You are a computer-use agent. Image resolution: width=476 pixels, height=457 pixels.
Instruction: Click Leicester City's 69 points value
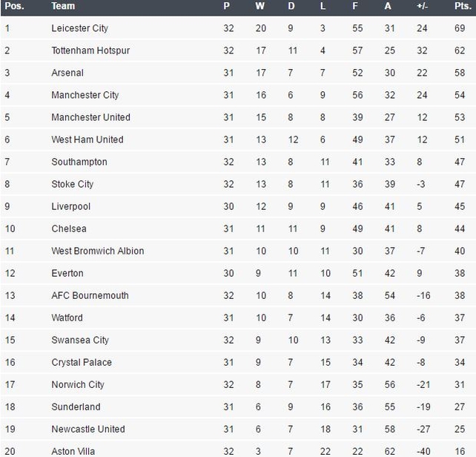460,28
